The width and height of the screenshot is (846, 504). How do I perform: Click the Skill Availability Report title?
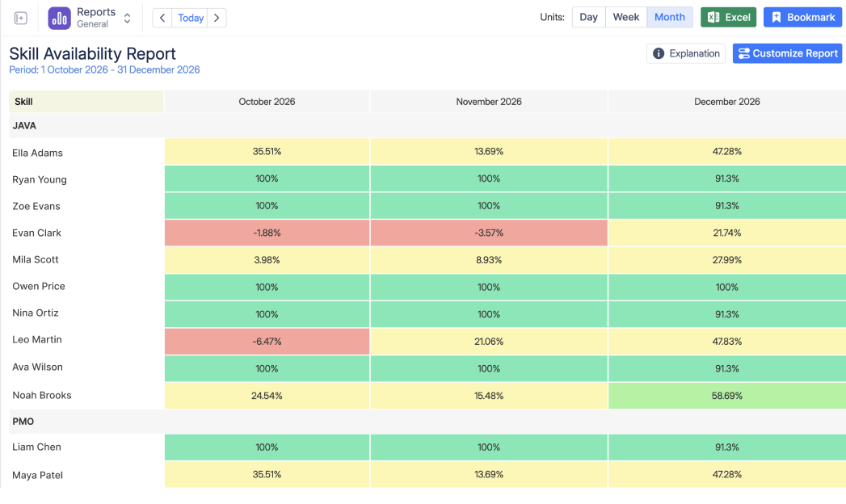tap(92, 54)
